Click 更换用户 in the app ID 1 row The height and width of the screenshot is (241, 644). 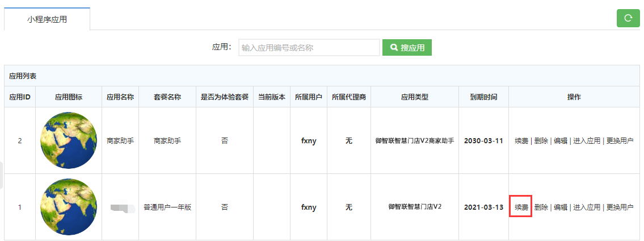620,207
